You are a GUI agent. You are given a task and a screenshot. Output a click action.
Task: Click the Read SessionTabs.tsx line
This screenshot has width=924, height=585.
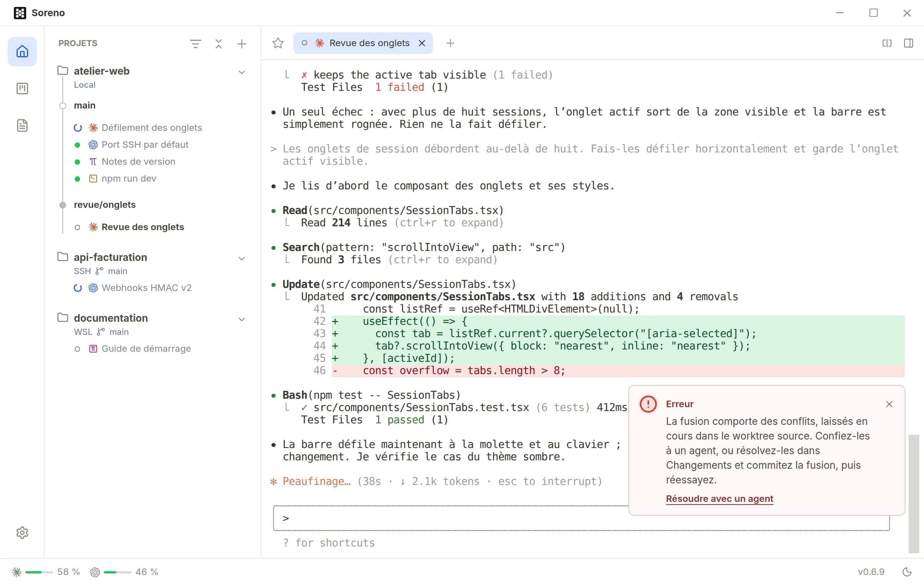393,211
